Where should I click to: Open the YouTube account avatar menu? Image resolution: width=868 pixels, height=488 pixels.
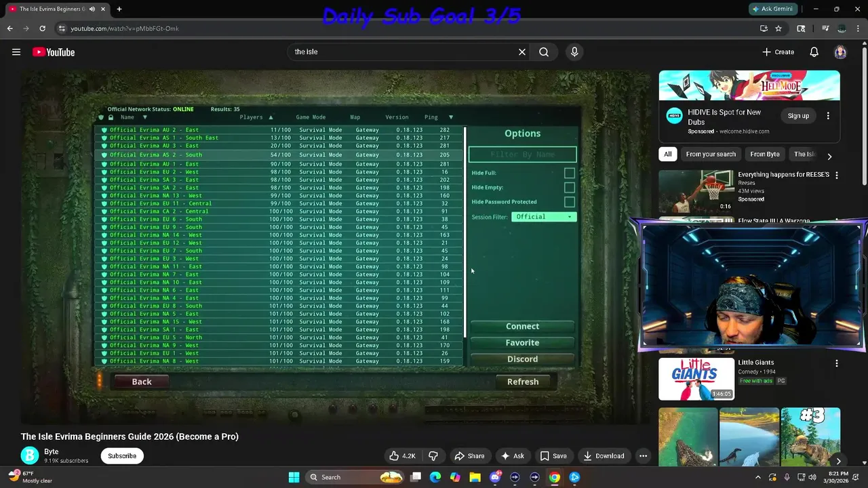pyautogui.click(x=840, y=52)
